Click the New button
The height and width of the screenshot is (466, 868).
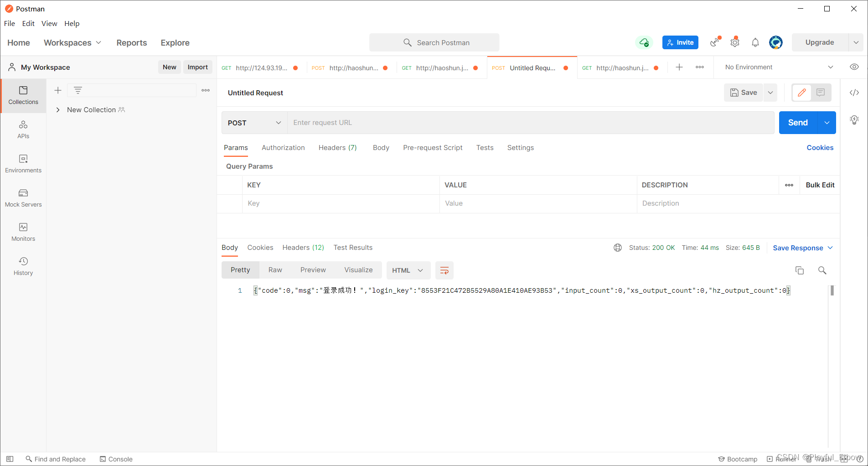coord(170,67)
